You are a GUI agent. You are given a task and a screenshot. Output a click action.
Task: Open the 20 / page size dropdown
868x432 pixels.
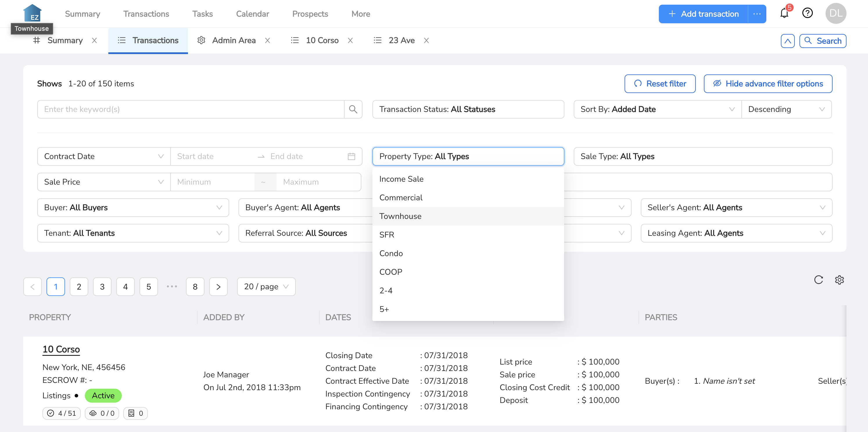coord(266,287)
